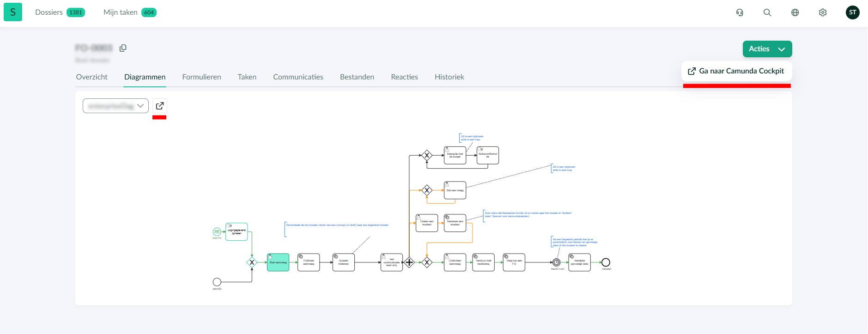
Task: Open the Taken tab
Action: coord(247,77)
